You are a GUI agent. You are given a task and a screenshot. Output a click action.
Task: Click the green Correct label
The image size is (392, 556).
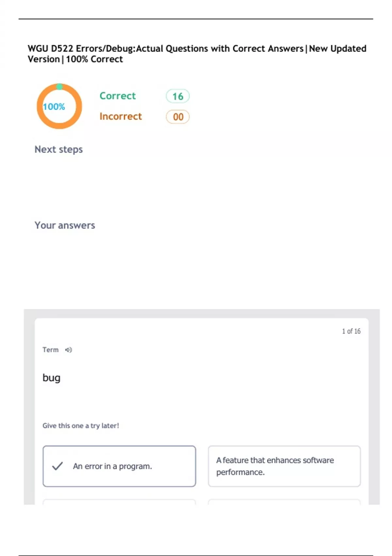[x=118, y=96]
